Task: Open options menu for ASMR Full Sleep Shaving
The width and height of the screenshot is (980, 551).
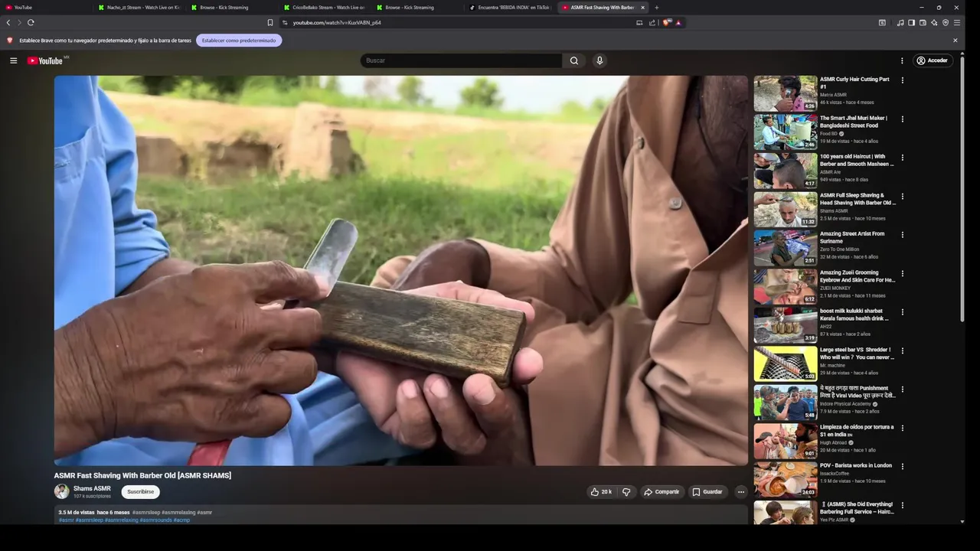Action: (x=902, y=196)
